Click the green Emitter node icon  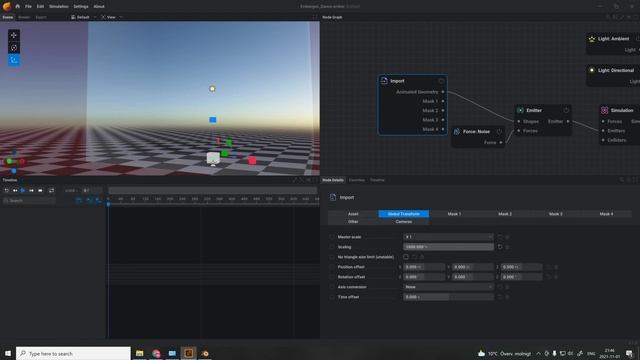(x=520, y=110)
